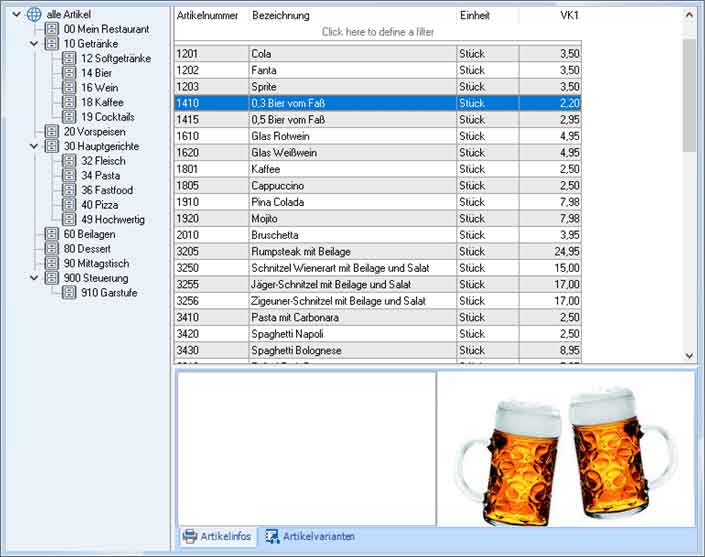705x557 pixels.
Task: Select the Pina Colada row
Action: (x=378, y=202)
